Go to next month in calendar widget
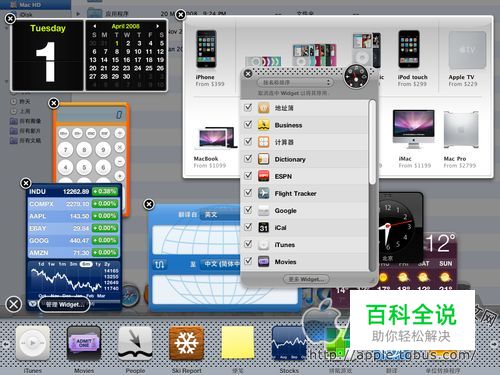The height and width of the screenshot is (375, 500). pos(158,26)
